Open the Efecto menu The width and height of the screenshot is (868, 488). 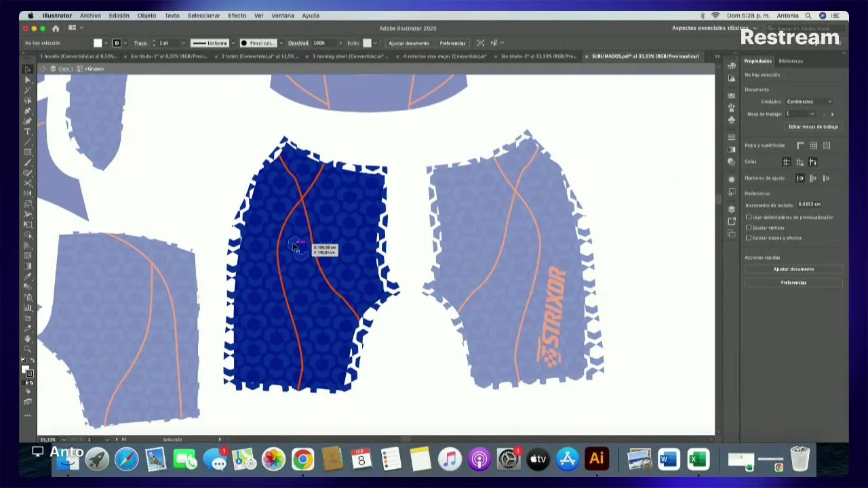click(237, 15)
